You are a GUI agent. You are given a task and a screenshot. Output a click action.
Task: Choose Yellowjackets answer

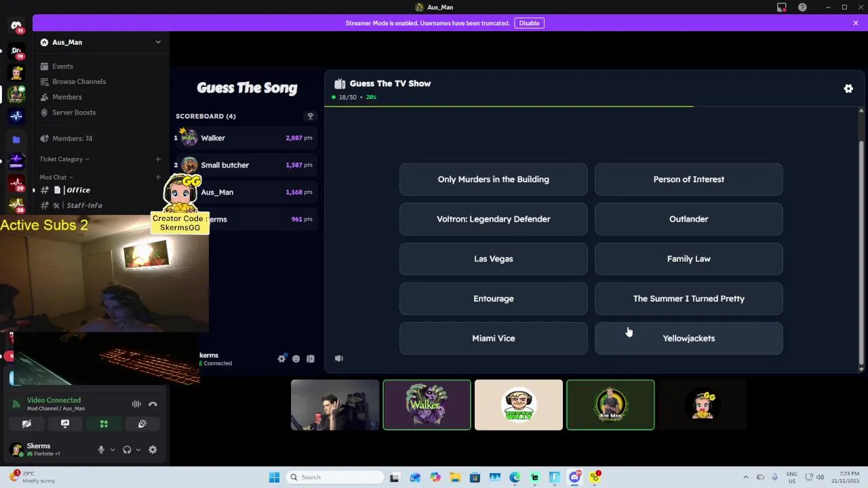pos(688,338)
